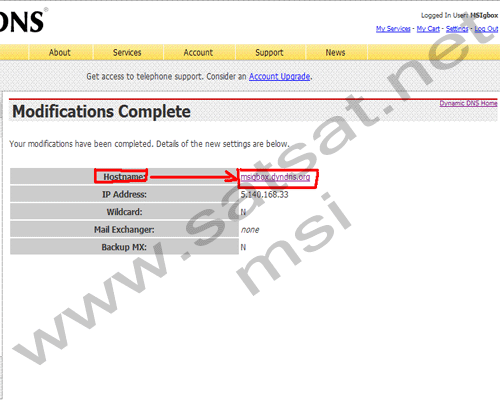Screen dimensions: 500x400
Task: Click the Account Upgrade link
Action: point(279,77)
